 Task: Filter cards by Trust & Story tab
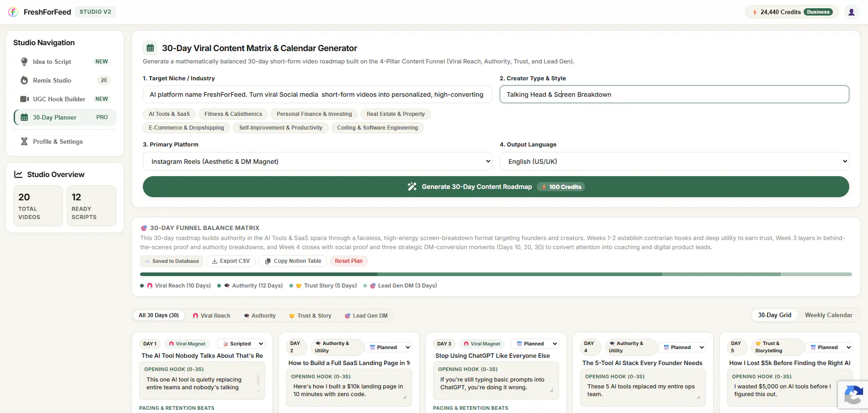click(x=310, y=316)
